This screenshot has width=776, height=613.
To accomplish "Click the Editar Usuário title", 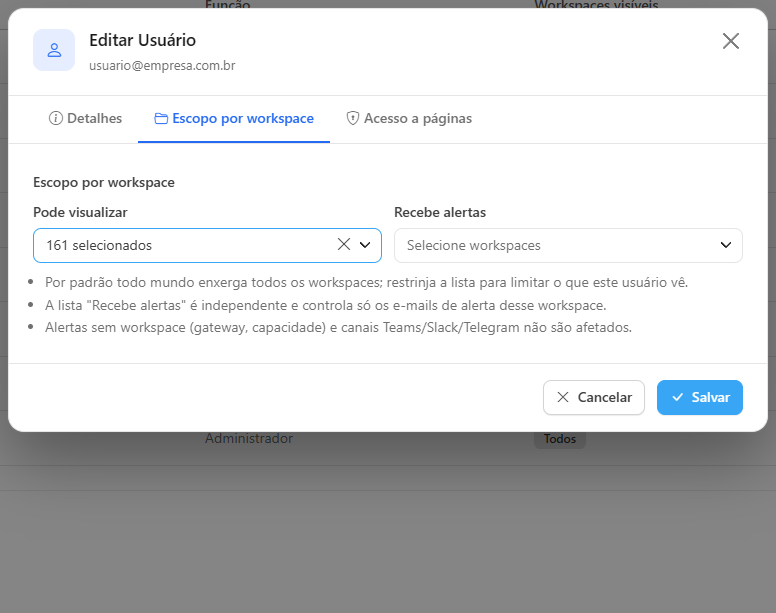I will point(143,41).
